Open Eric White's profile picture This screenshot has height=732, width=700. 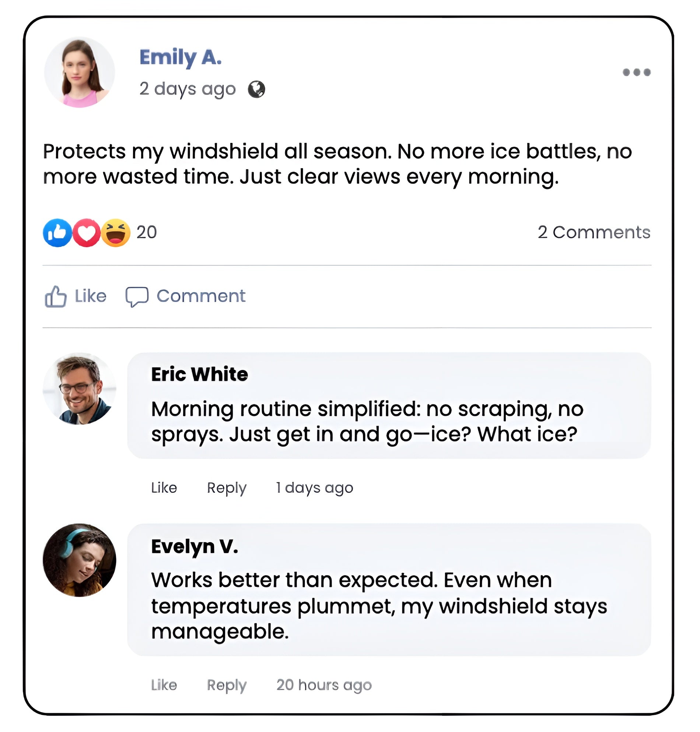(x=80, y=388)
